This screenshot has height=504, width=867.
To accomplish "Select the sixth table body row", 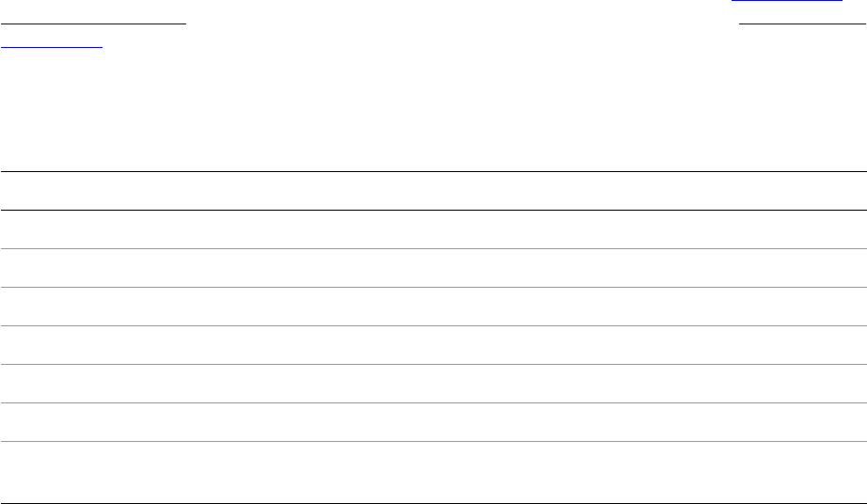I will point(433,422).
